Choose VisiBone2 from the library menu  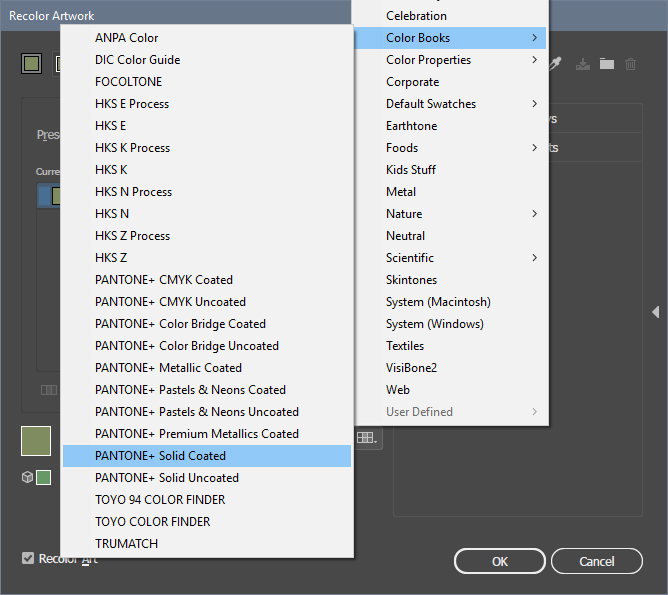(x=452, y=368)
